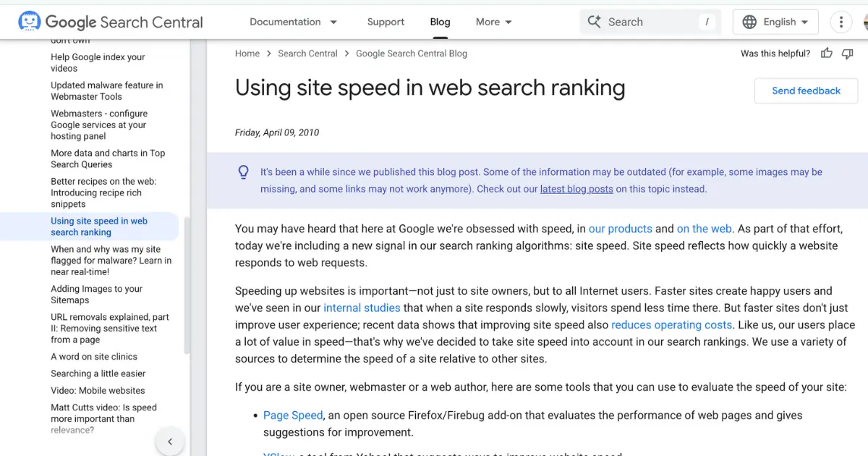
Task: Click the 'Was this helpful?' label
Action: point(775,54)
